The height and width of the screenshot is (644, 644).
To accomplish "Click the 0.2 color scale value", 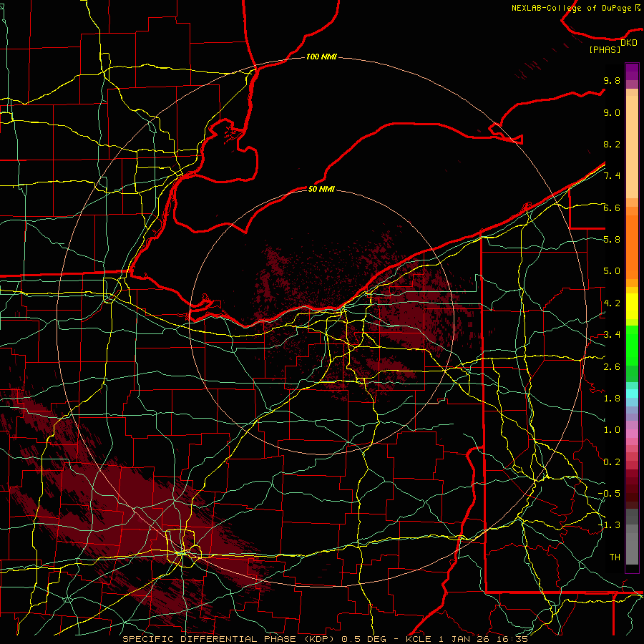I will (x=612, y=462).
